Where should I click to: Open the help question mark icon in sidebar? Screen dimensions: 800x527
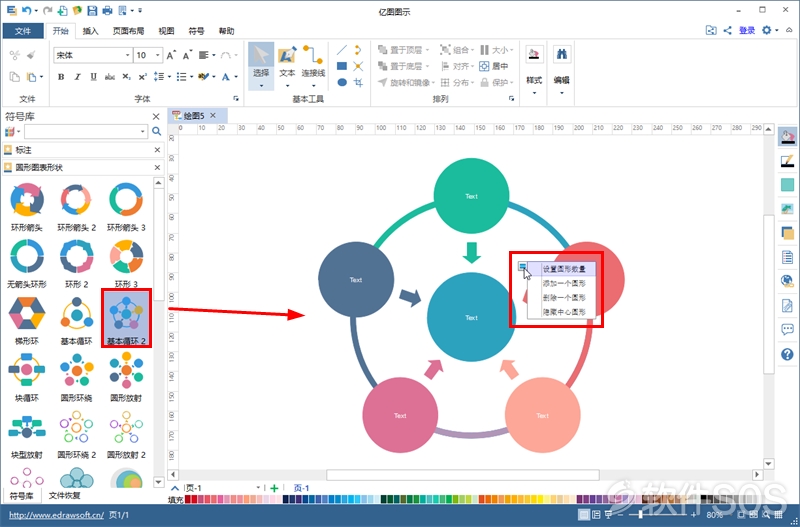point(787,354)
